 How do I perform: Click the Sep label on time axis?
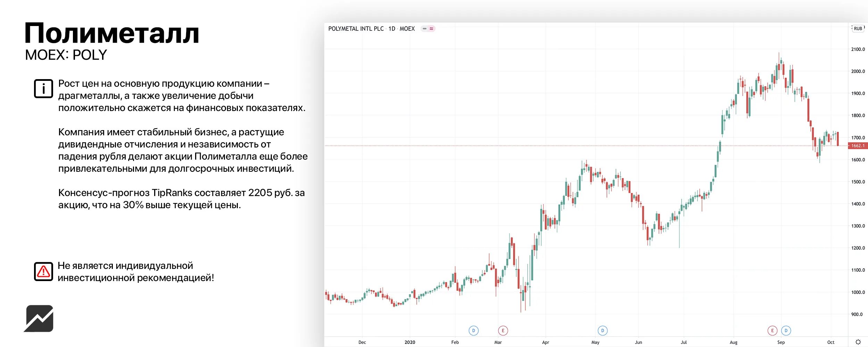click(x=781, y=342)
